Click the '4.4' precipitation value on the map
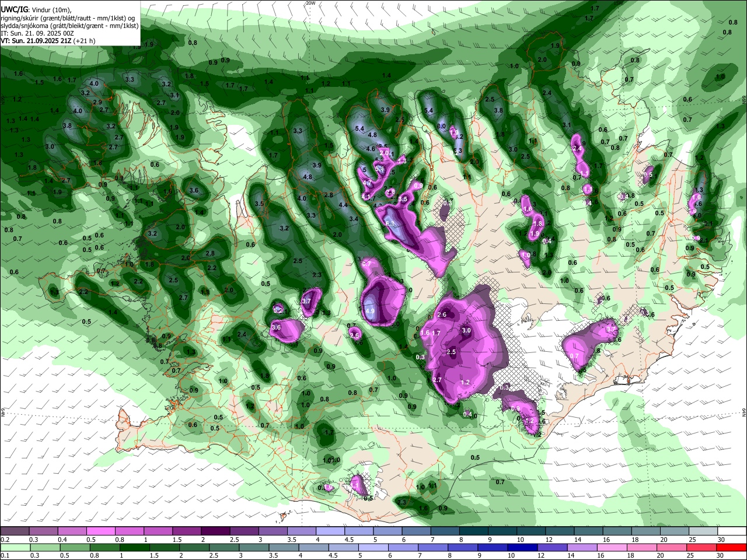 (343, 205)
